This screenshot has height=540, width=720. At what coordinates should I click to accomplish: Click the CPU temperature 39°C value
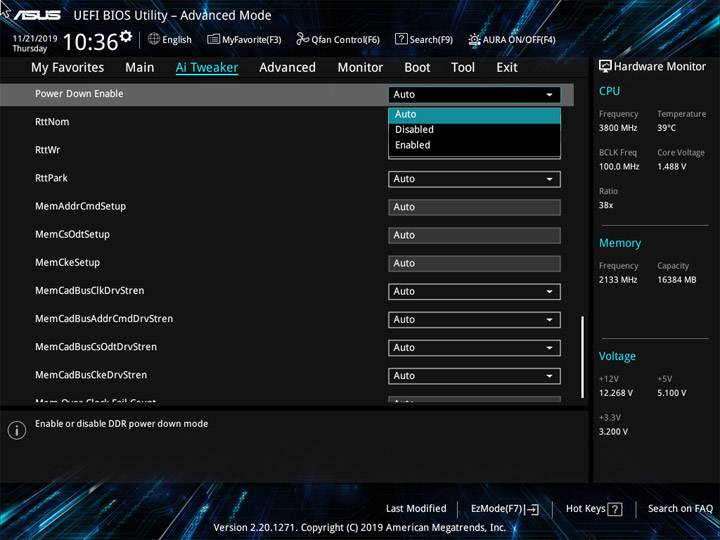point(666,128)
